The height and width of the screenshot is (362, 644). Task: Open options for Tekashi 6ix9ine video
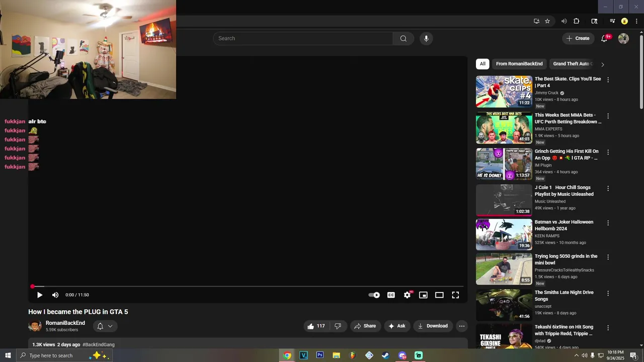(x=608, y=328)
